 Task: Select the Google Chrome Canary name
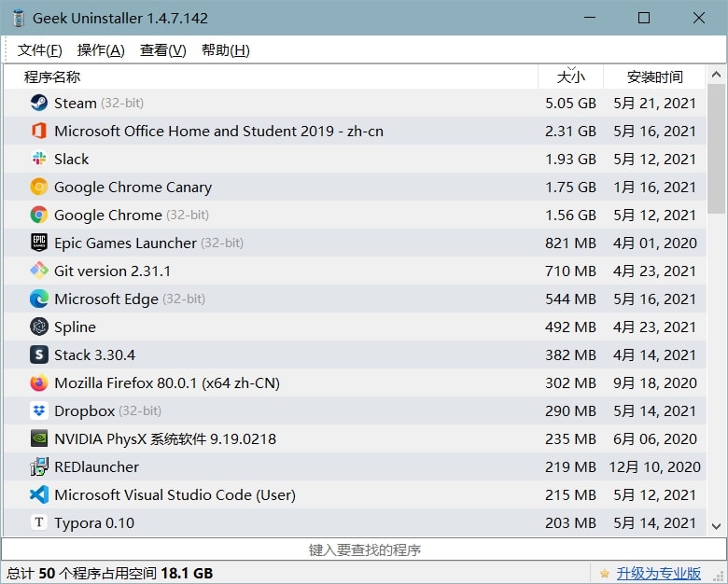tap(133, 188)
